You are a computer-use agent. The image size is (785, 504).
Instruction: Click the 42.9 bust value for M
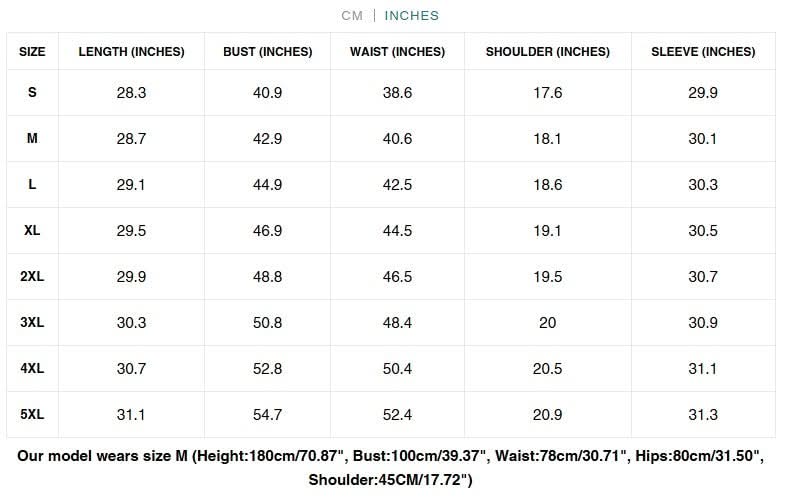[267, 139]
